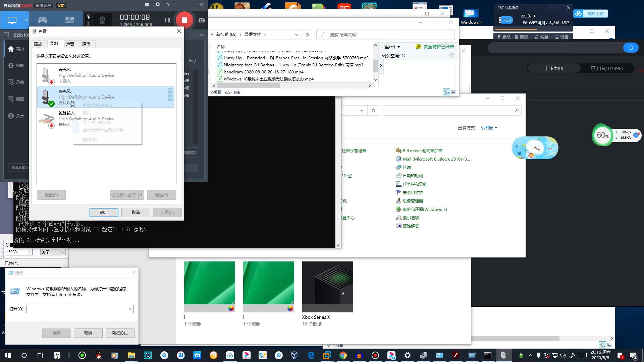The width and height of the screenshot is (644, 362).
Task: Click the Bandicam game controller icon
Action: coord(43,19)
